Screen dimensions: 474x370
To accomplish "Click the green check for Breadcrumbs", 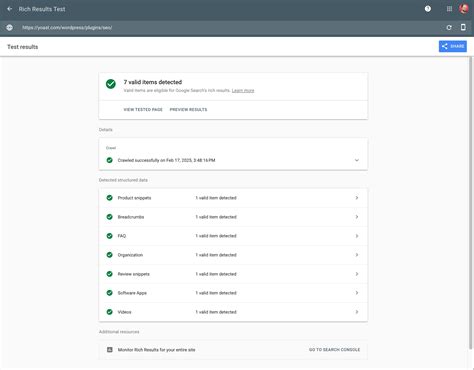I will pos(109,217).
